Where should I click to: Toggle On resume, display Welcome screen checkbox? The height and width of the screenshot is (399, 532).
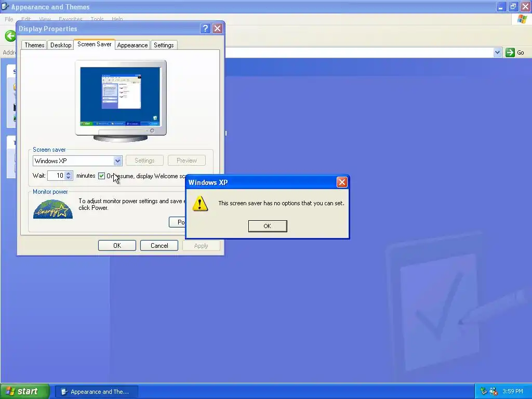tap(101, 176)
